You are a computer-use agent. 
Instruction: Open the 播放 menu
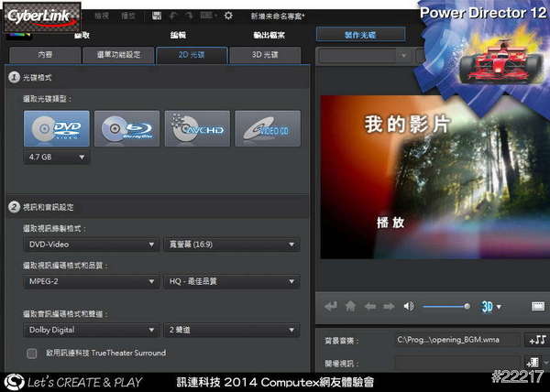coord(128,16)
